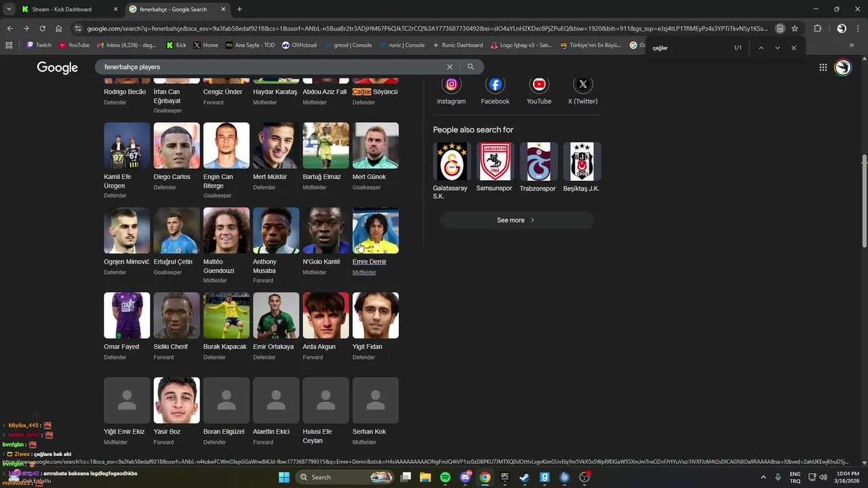868x488 pixels.
Task: Click the magnifier search icon in Google
Action: [471, 67]
